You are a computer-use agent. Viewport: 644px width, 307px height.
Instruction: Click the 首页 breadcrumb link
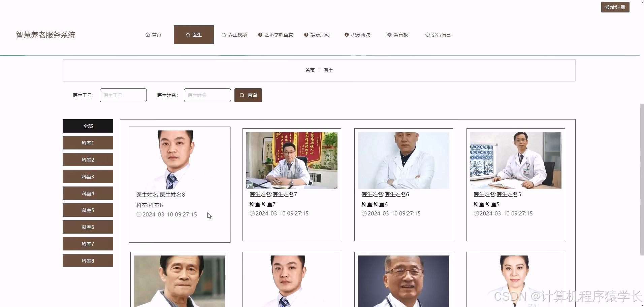coord(309,70)
